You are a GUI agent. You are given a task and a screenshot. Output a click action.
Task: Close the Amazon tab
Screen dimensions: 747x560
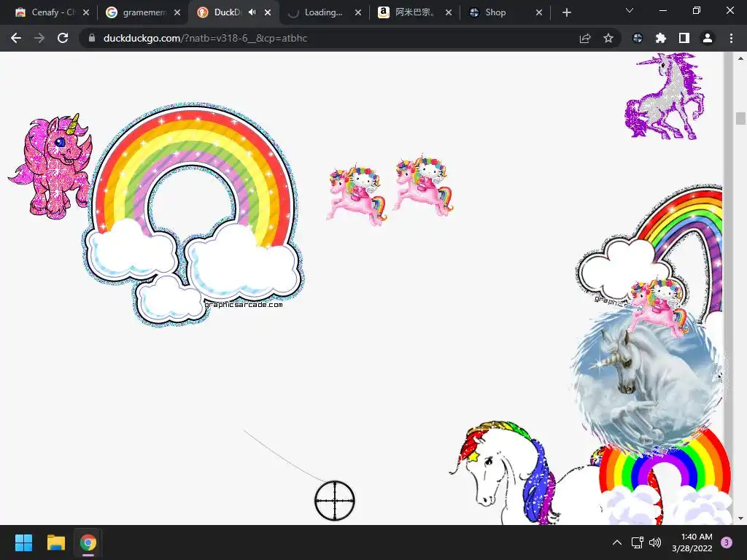(449, 13)
